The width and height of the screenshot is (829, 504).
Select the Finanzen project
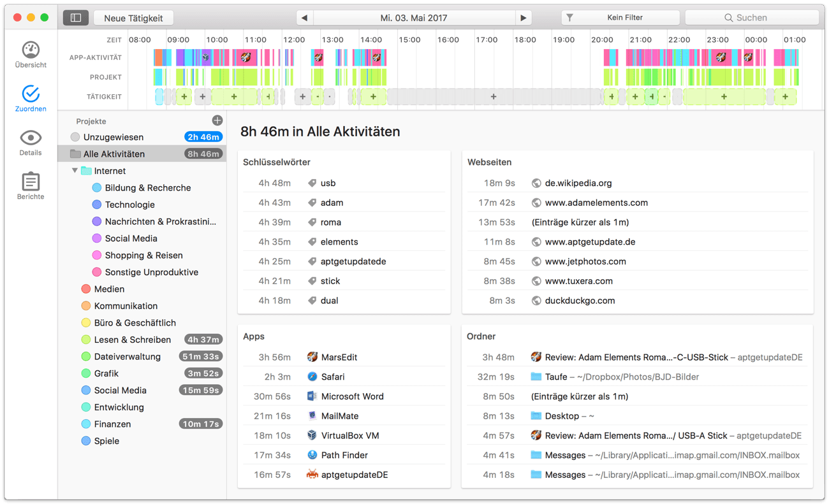112,424
